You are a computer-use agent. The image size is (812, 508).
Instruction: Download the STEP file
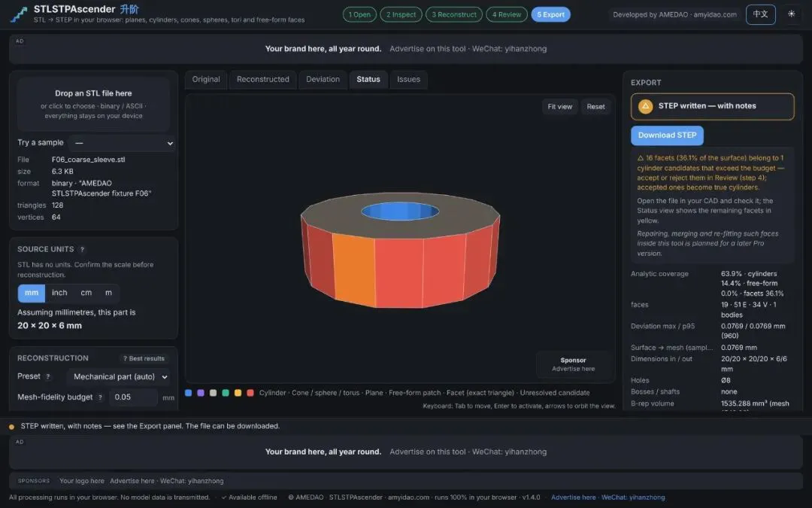[667, 135]
